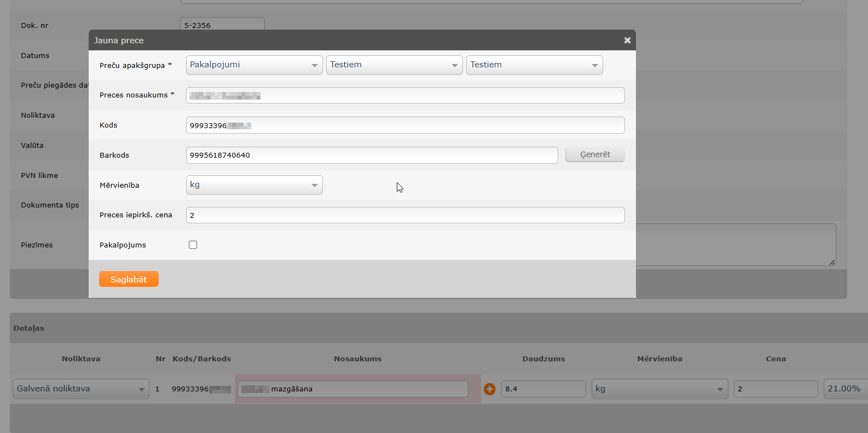This screenshot has height=433, width=868.
Task: Click the Ģenerēt barcode button
Action: 595,155
